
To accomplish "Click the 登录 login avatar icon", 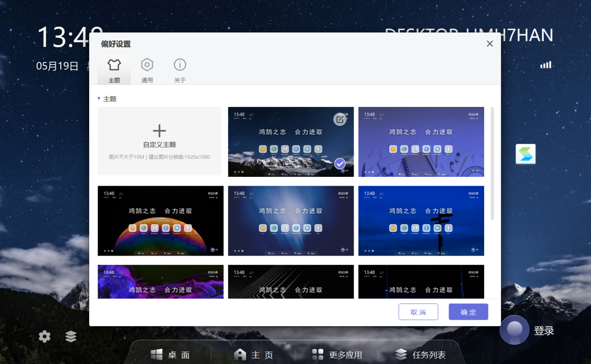I will [514, 330].
